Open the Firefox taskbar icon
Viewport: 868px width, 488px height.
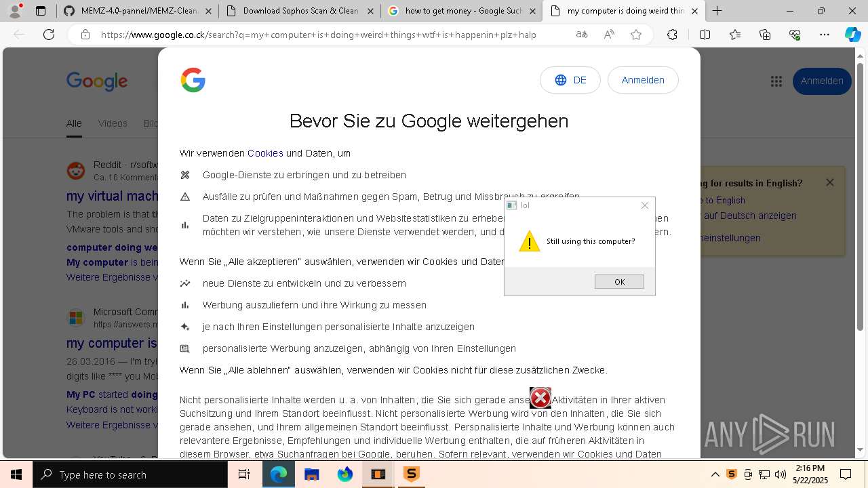coord(345,474)
